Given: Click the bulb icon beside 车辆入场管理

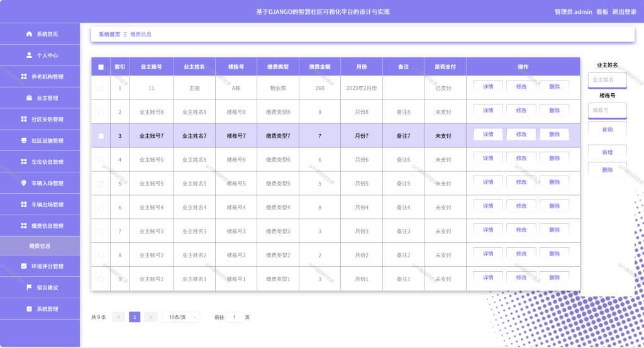Looking at the screenshot, I should point(24,183).
